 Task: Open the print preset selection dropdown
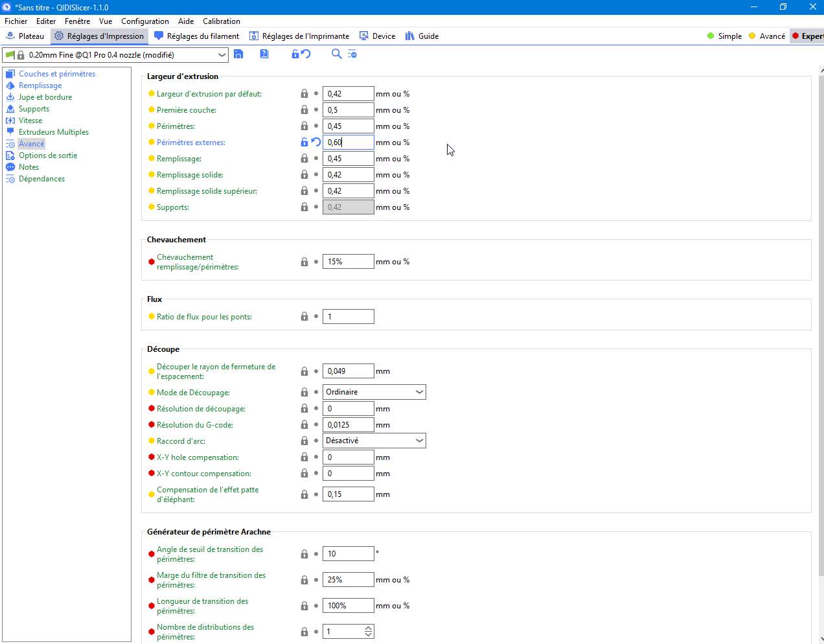click(115, 55)
